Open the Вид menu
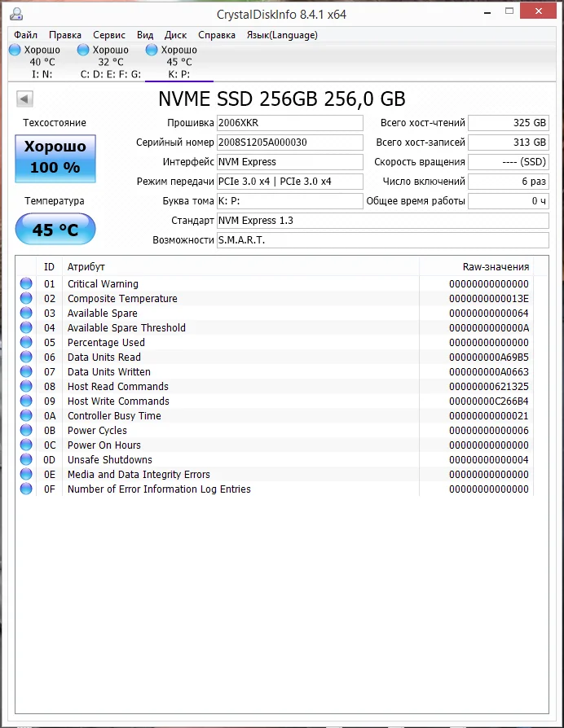The width and height of the screenshot is (564, 728). pos(145,35)
